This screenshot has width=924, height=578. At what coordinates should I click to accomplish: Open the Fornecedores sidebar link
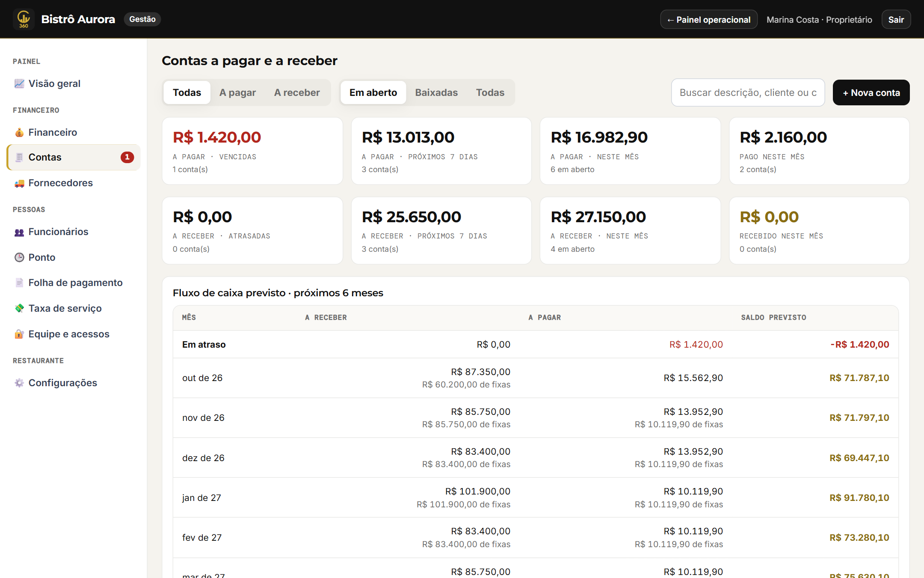point(74,183)
